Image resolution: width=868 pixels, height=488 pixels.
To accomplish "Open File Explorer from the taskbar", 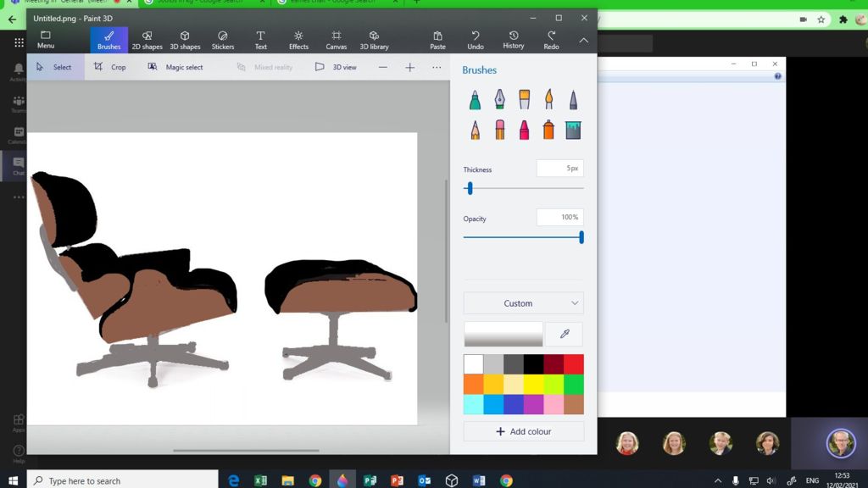I will click(288, 480).
